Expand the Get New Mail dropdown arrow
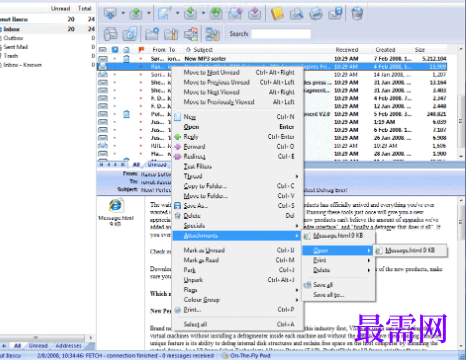The height and width of the screenshot is (360, 466). click(x=123, y=14)
